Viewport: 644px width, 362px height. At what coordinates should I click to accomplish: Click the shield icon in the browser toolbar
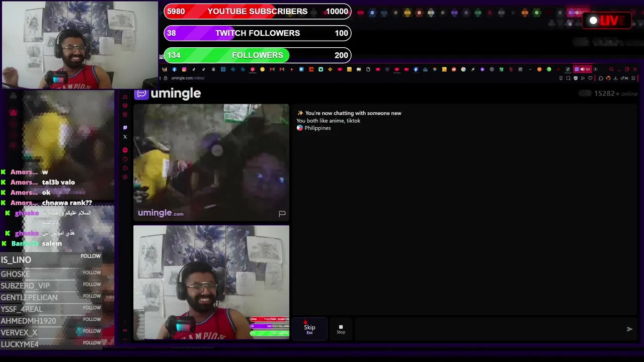(576, 78)
